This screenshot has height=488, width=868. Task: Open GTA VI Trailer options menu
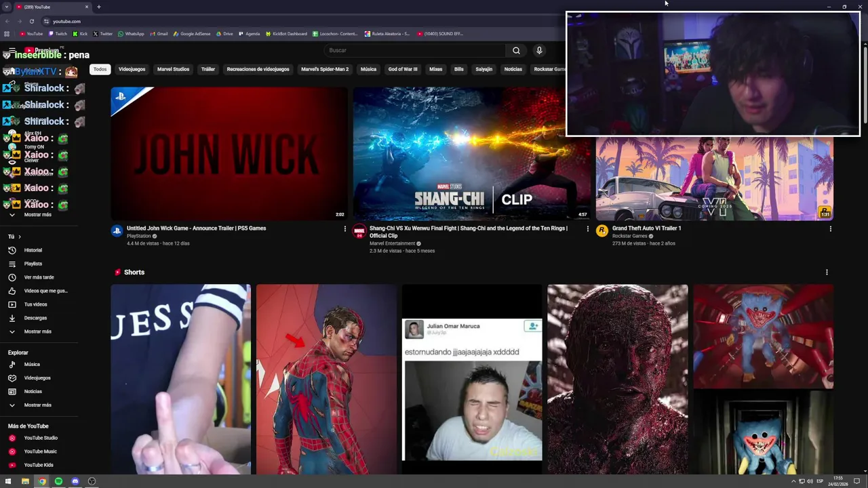point(830,228)
